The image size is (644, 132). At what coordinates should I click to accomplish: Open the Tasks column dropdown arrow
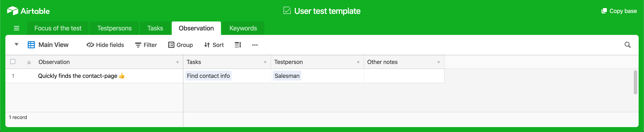[265, 62]
